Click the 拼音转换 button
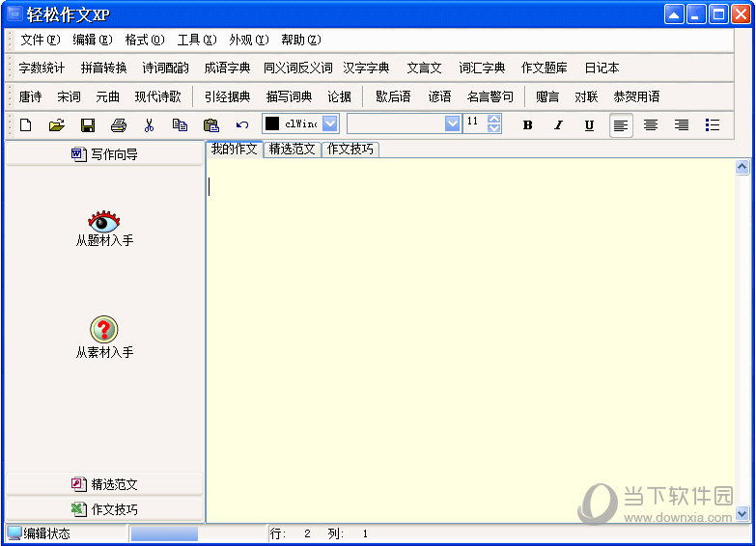The height and width of the screenshot is (546, 756). [103, 68]
